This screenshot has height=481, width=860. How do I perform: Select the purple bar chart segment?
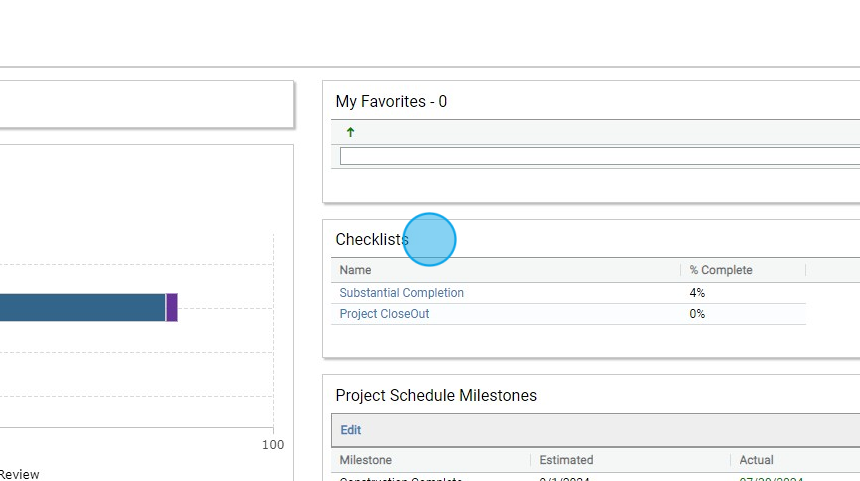tap(172, 307)
